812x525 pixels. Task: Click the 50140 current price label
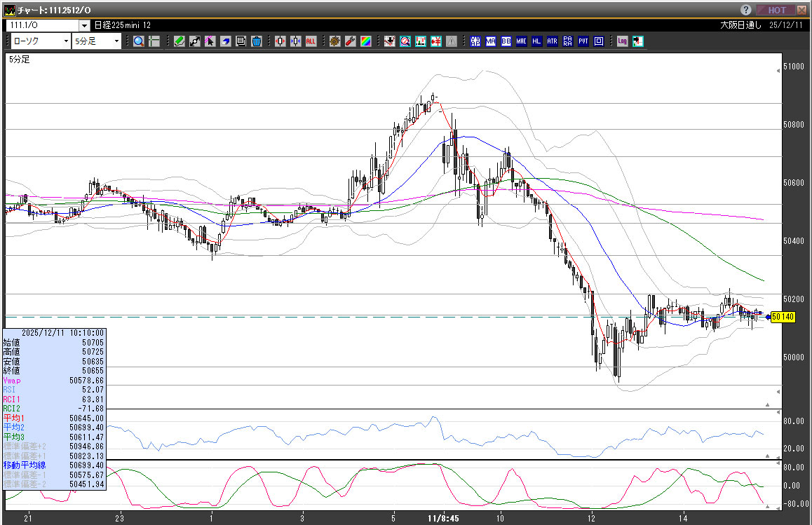point(783,318)
